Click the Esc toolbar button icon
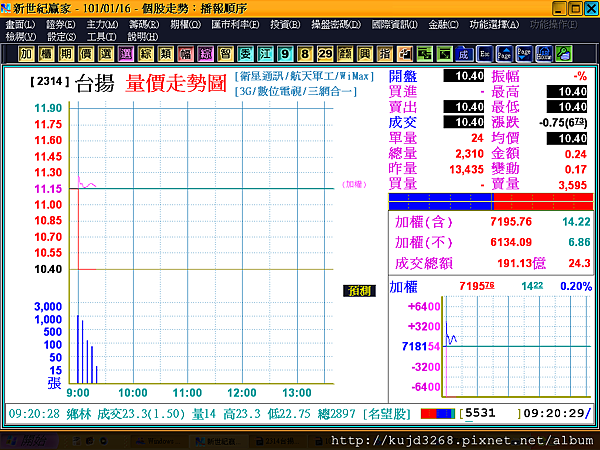 click(x=484, y=54)
